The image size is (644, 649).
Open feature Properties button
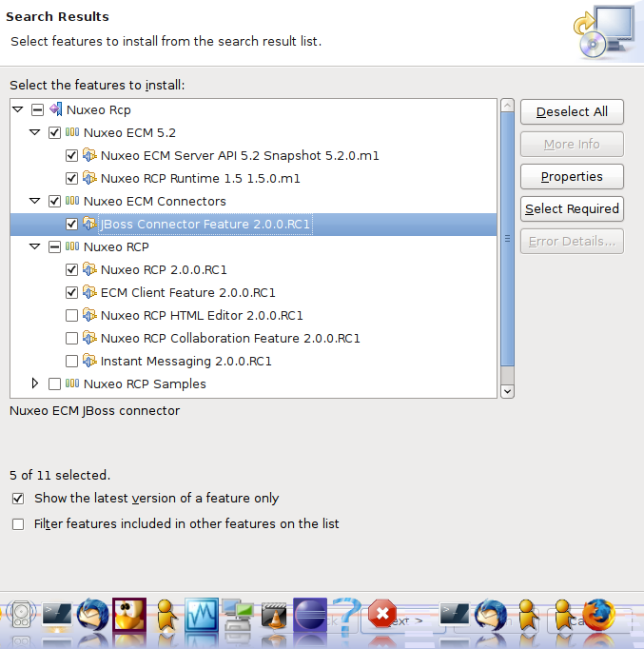(572, 176)
